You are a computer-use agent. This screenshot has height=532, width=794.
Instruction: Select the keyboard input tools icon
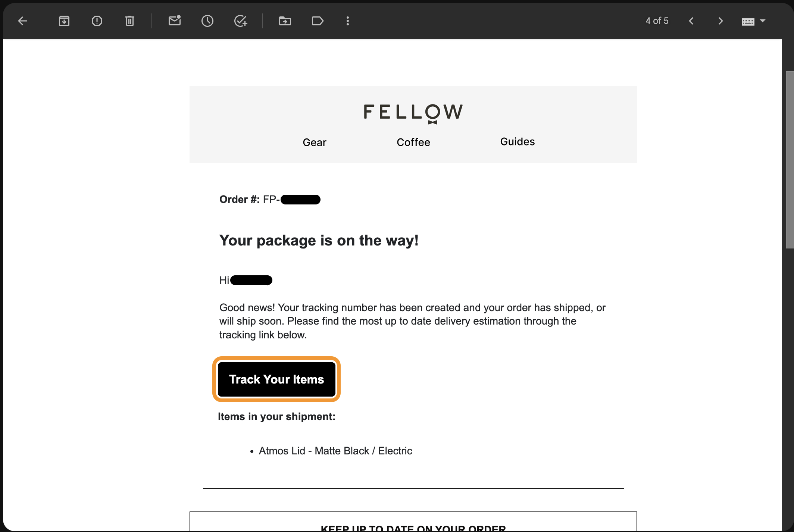(x=748, y=22)
